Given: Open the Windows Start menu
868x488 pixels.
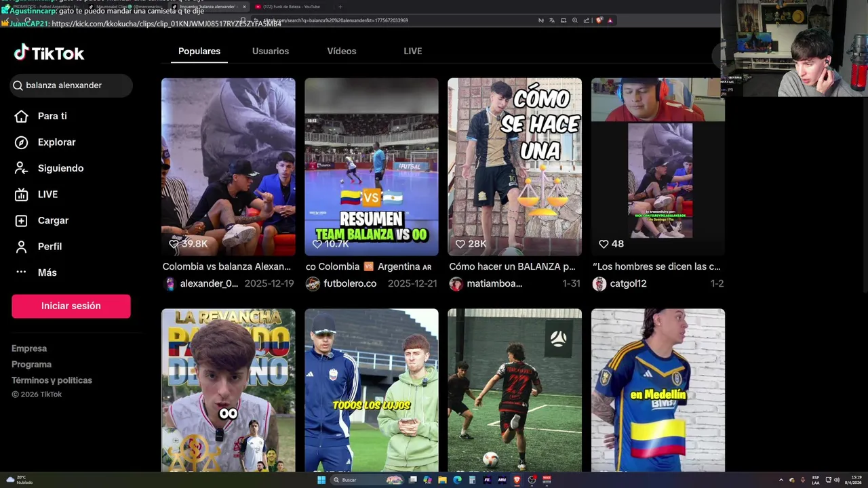Looking at the screenshot, I should pyautogui.click(x=321, y=480).
